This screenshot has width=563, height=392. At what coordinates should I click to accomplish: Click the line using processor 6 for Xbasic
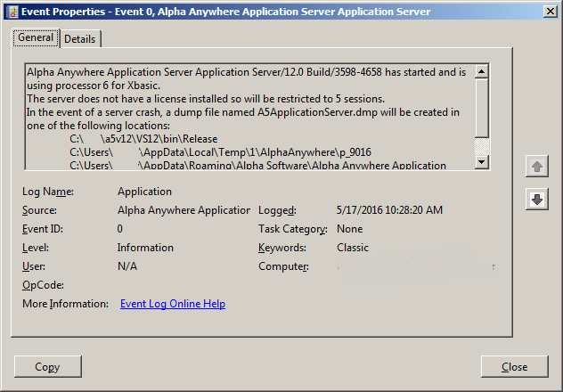click(94, 86)
